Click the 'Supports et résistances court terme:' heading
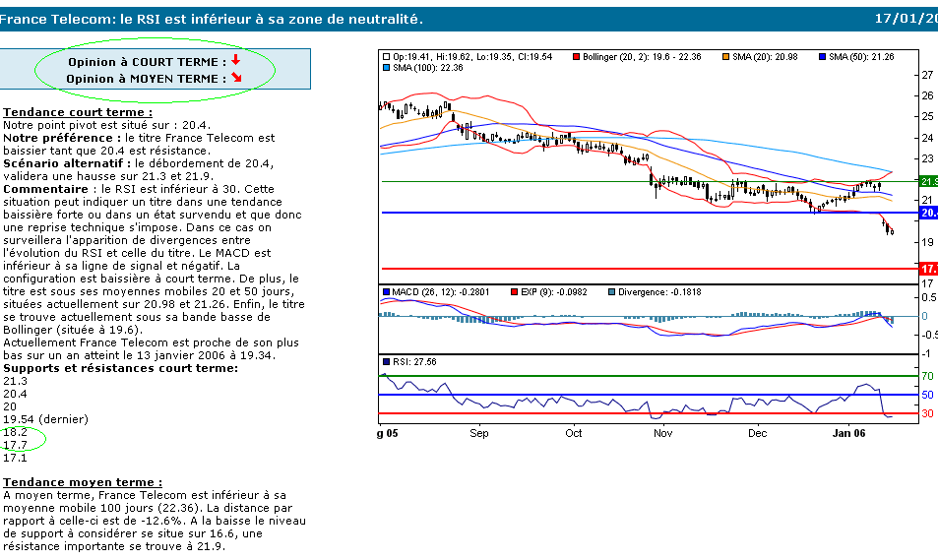Screen dimensions: 938x560 coord(120,368)
